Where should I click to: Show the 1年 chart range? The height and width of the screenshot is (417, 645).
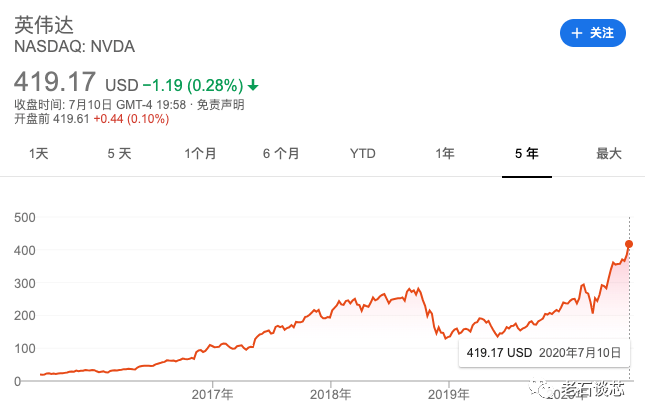[444, 154]
